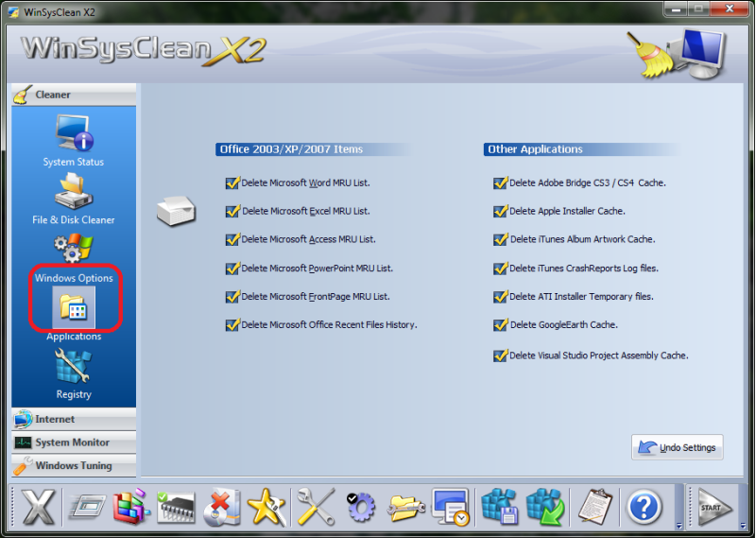Click the gear with checkmark toolbar icon
756x538 pixels.
(360, 507)
